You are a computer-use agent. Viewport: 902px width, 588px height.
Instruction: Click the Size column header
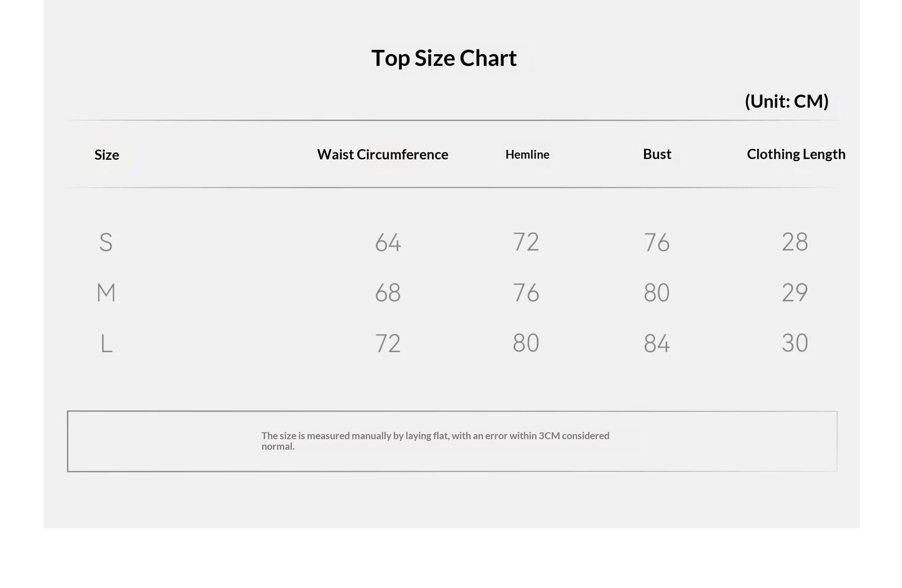click(107, 155)
